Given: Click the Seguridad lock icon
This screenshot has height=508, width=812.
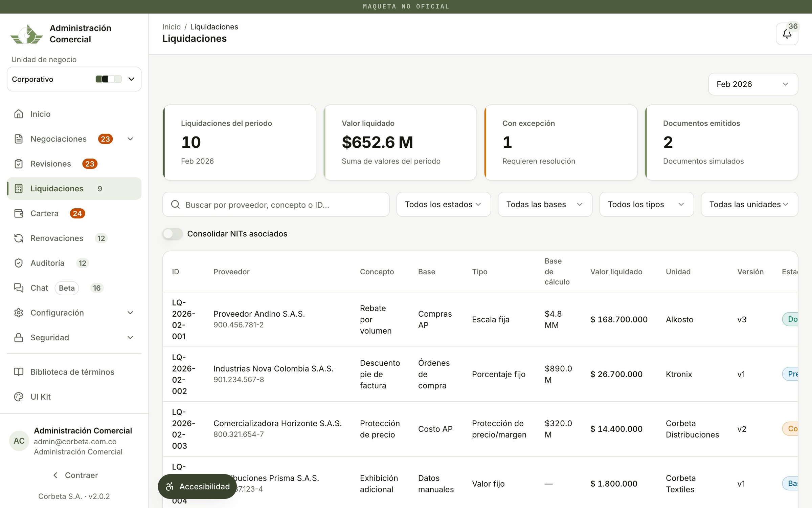Looking at the screenshot, I should [19, 338].
